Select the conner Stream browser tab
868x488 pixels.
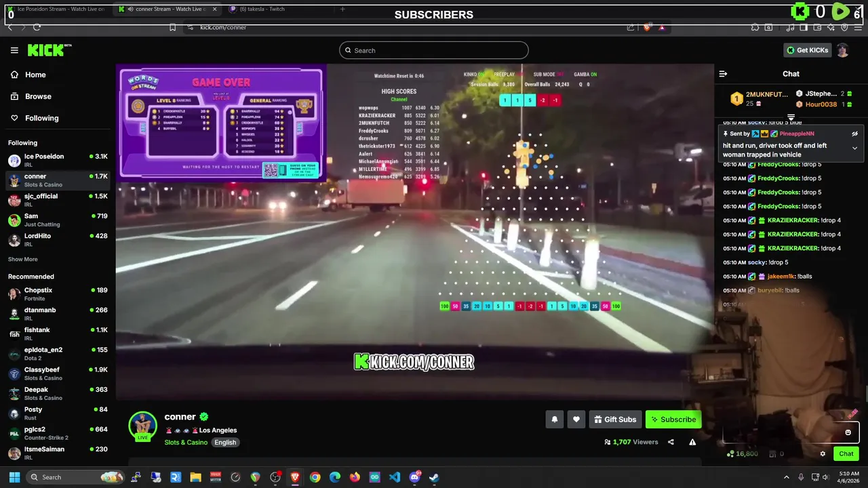(167, 9)
